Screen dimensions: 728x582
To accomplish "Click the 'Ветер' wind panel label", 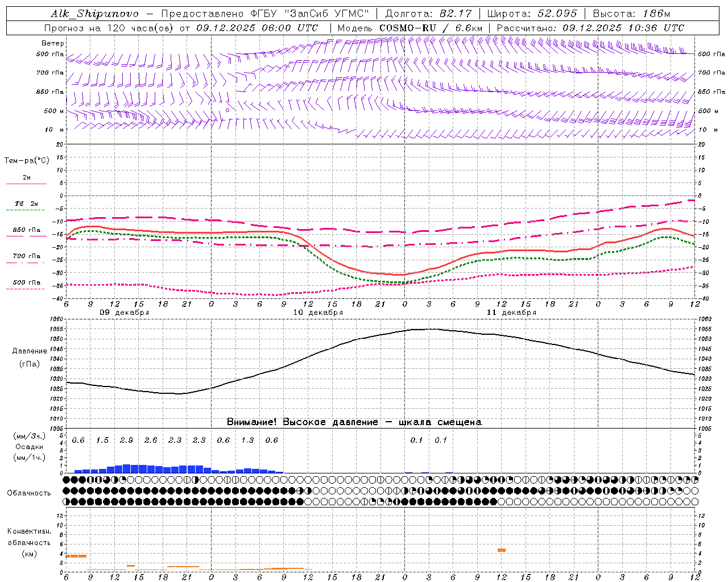I will (53, 43).
